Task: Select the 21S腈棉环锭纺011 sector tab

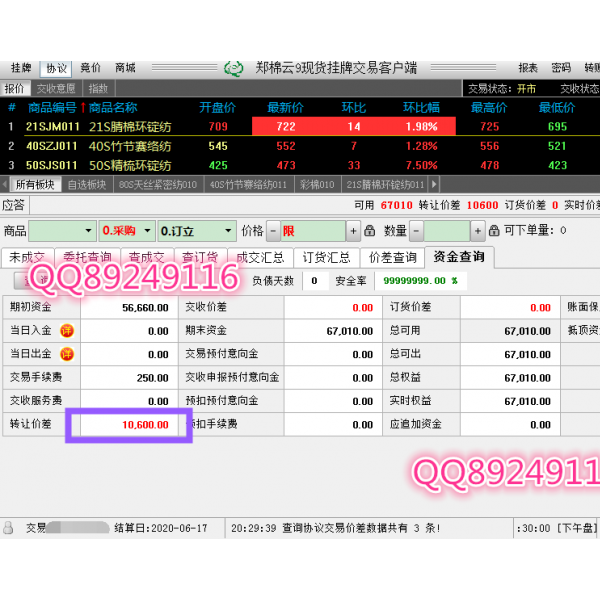Action: pyautogui.click(x=385, y=185)
